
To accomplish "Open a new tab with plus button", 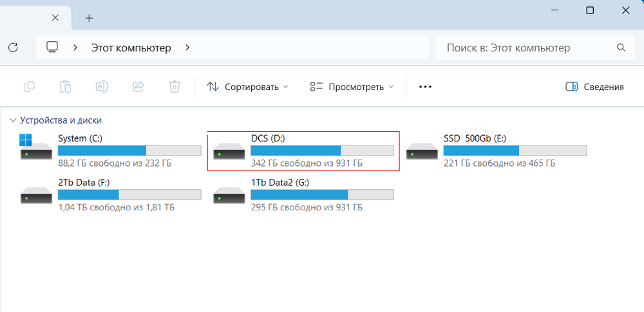I will click(89, 18).
